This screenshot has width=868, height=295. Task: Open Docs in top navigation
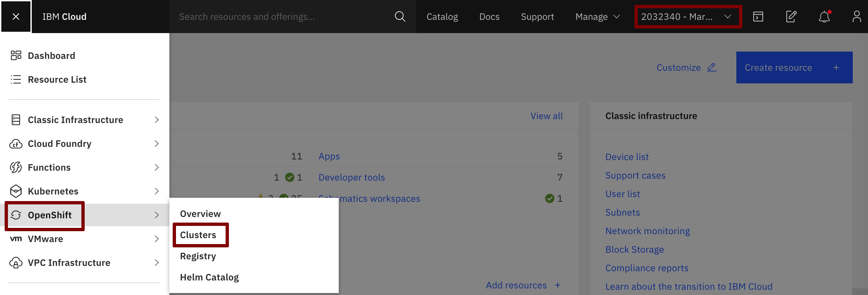click(489, 17)
